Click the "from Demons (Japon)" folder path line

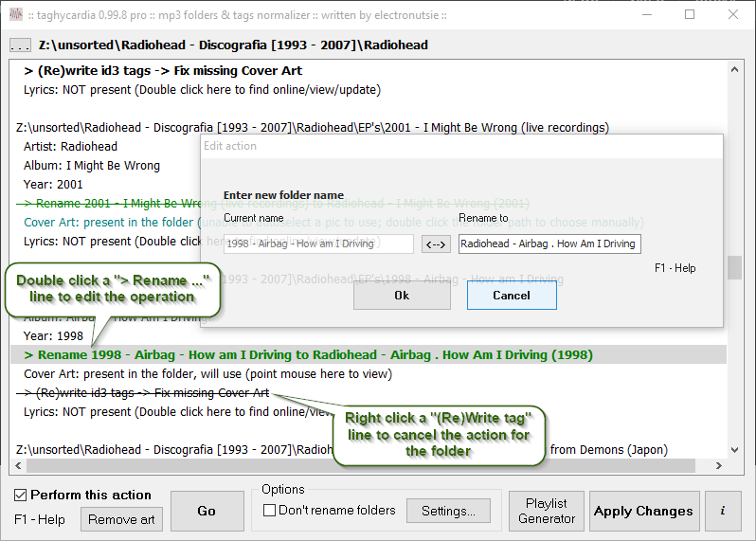341,450
